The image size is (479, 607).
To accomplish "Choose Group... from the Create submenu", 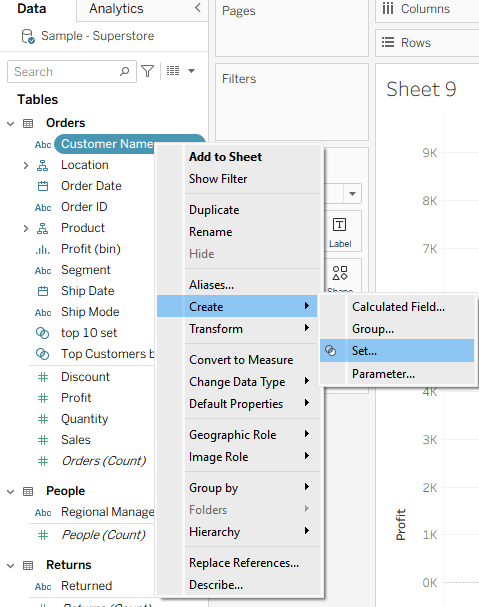I will coord(397,329).
